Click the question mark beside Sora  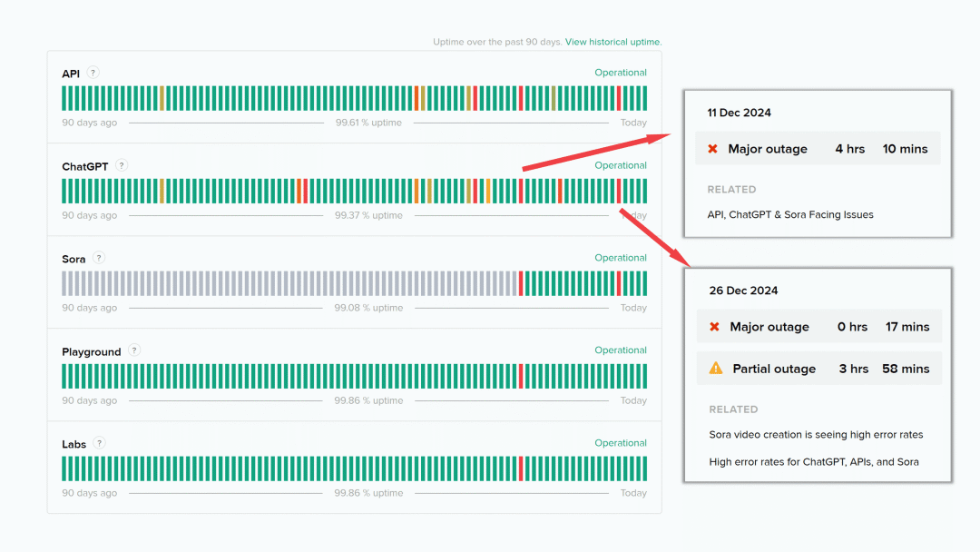pyautogui.click(x=99, y=258)
